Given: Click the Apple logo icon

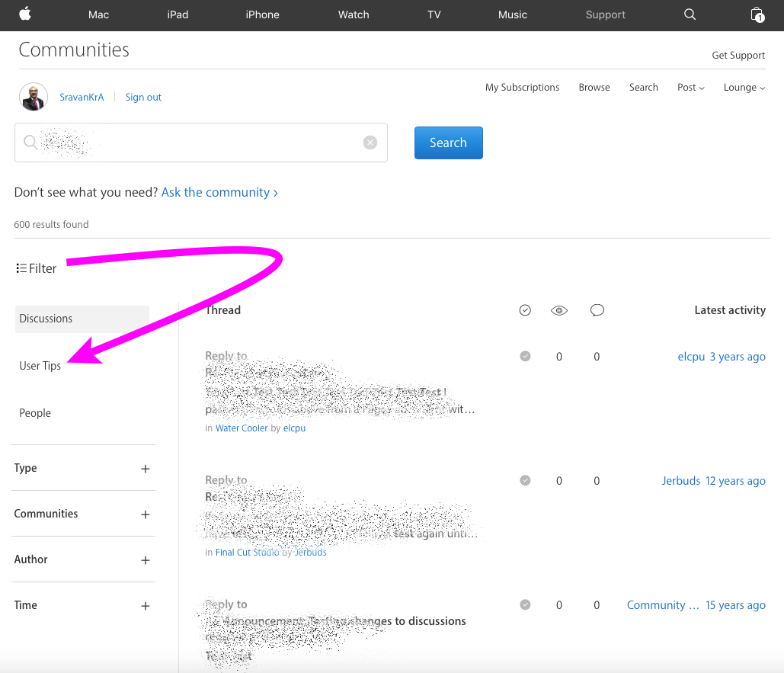Looking at the screenshot, I should 25,14.
